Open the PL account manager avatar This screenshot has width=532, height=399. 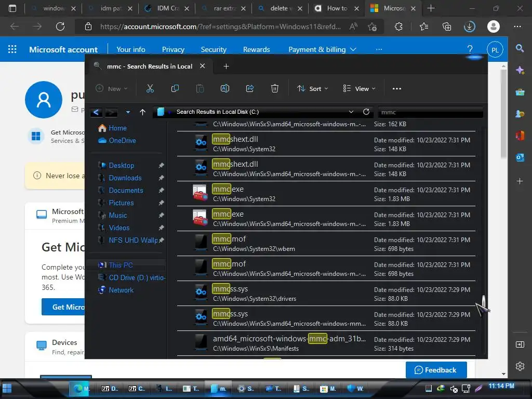click(495, 49)
